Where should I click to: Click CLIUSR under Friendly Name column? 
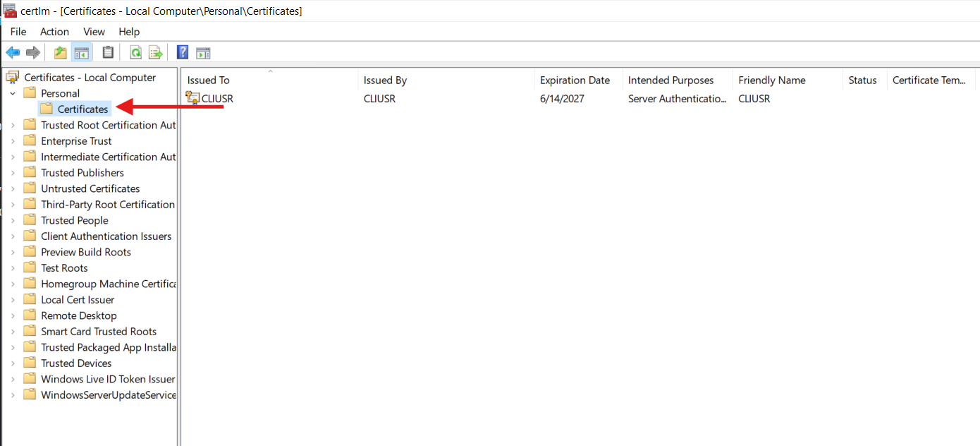coord(754,99)
